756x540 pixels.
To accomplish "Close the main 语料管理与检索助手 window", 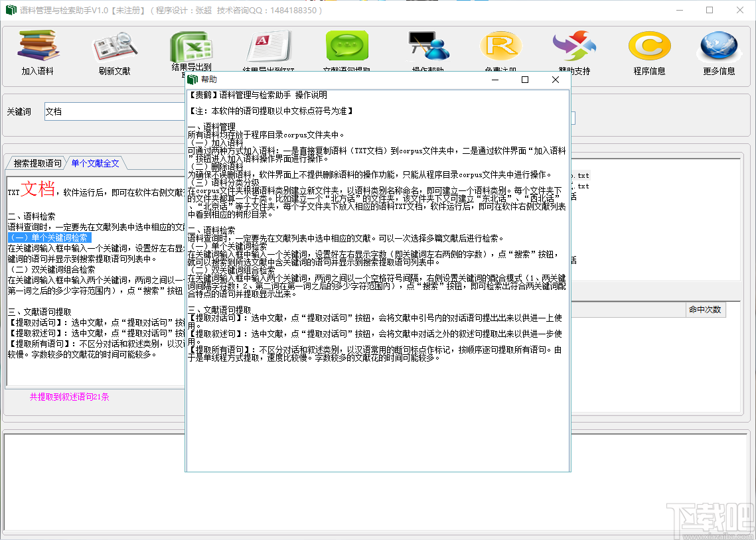I will click(x=740, y=10).
